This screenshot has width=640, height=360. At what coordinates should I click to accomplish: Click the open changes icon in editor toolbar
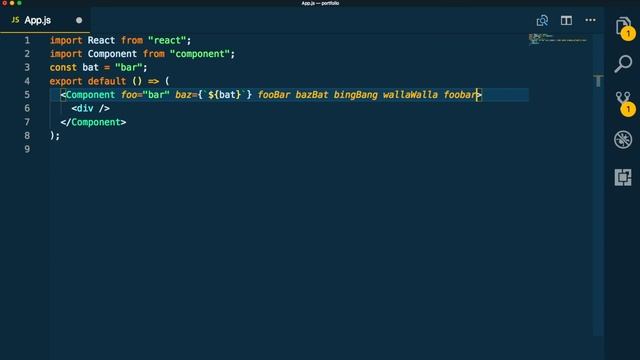click(x=542, y=20)
